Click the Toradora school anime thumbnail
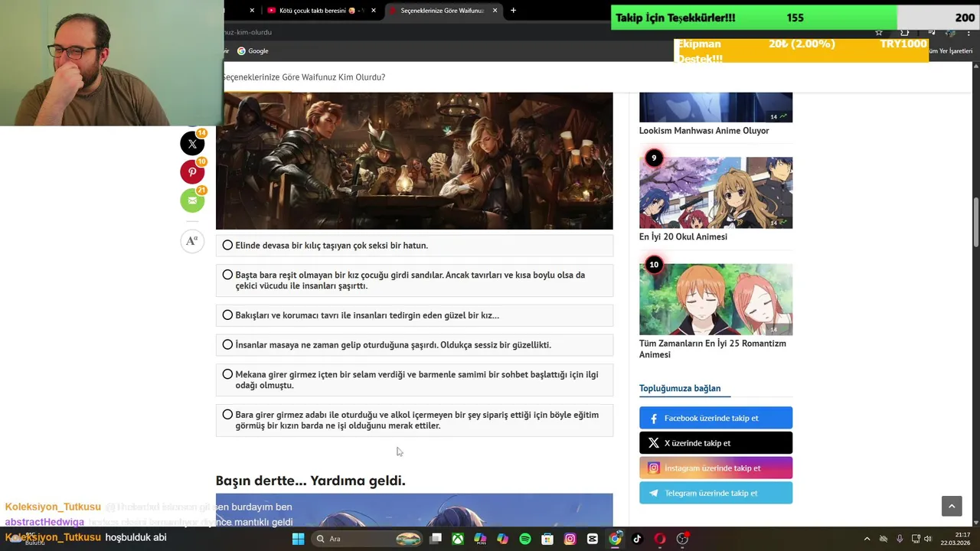 coord(716,193)
